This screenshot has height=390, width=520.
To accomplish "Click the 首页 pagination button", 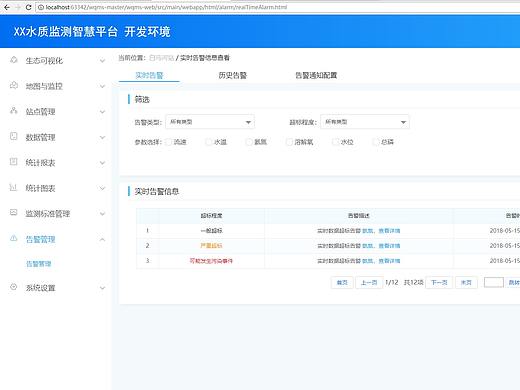I will 342,283.
